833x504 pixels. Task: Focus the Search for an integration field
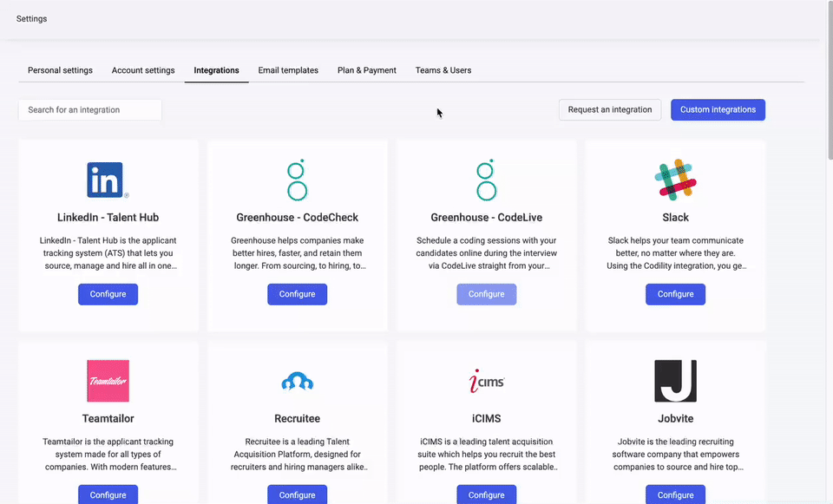tap(89, 110)
